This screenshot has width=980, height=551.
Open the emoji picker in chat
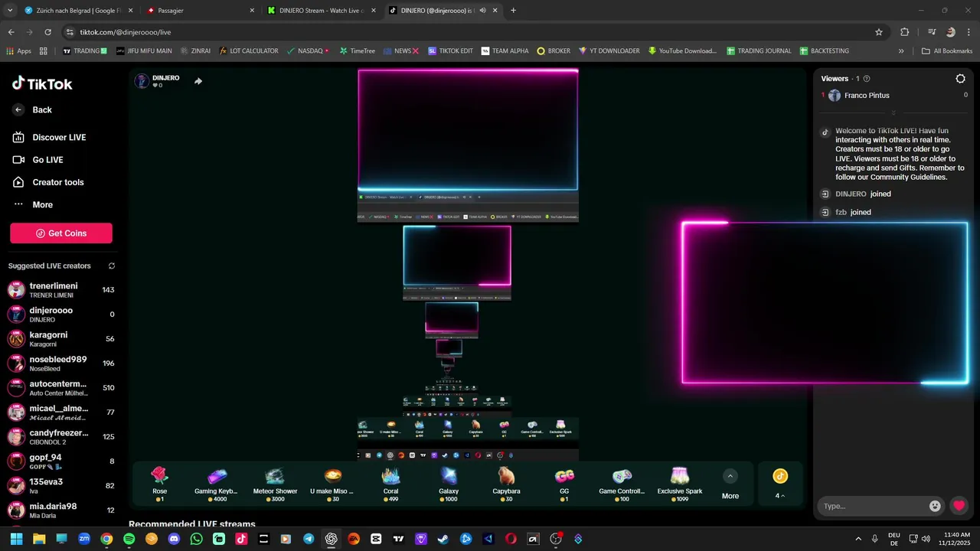pos(935,506)
